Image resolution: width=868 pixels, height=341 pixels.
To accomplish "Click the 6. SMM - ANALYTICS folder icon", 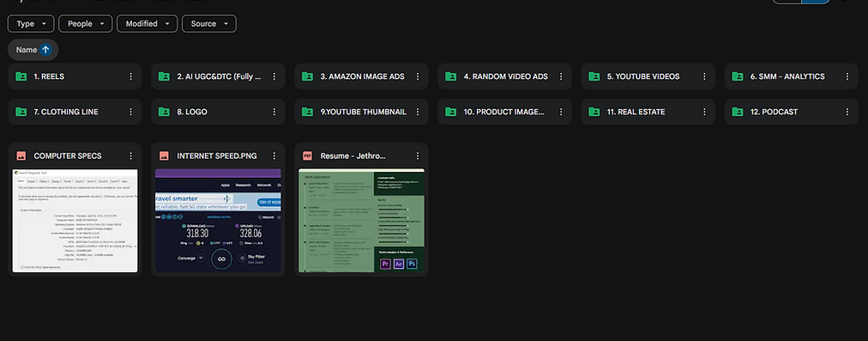I will tap(738, 76).
